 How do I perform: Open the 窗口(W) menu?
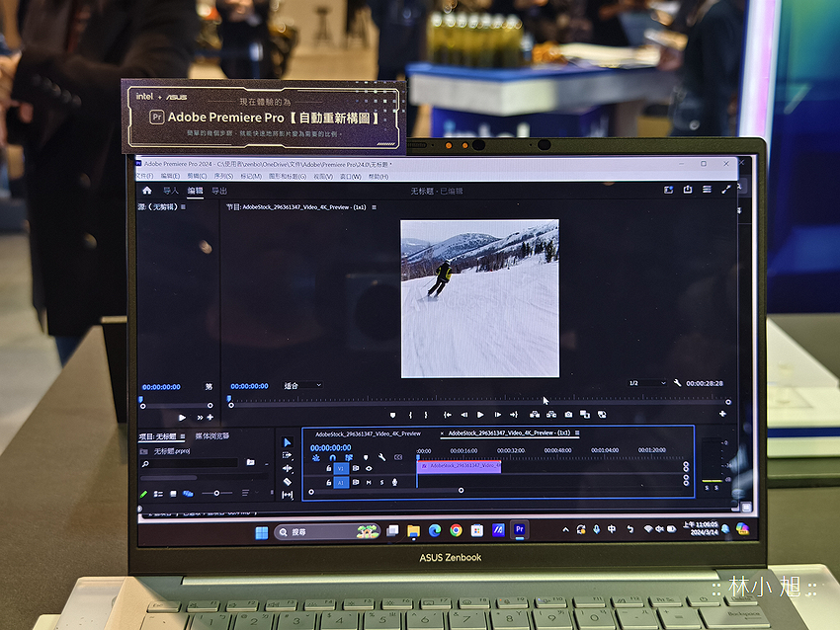coord(351,177)
